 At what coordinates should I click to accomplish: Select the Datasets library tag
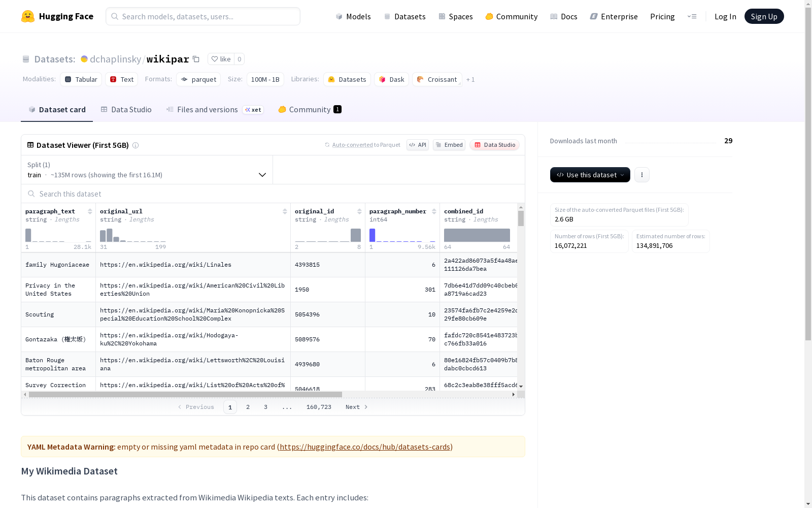[x=347, y=79]
